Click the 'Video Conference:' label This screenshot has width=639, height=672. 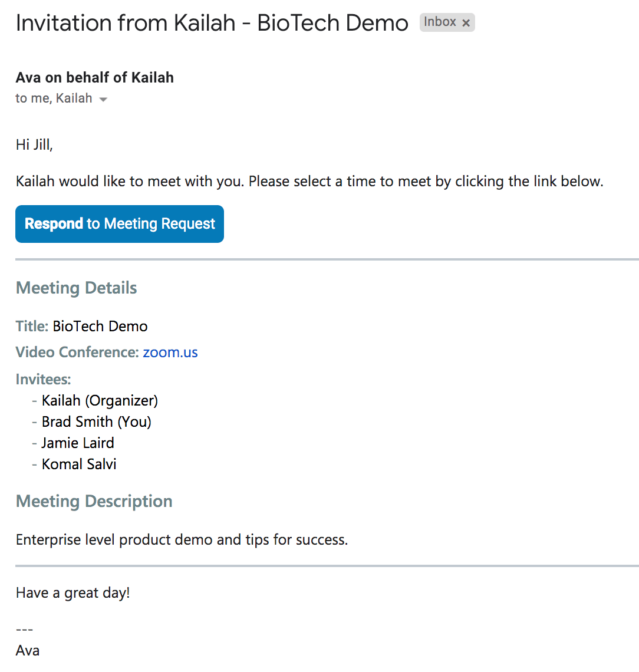tap(76, 352)
